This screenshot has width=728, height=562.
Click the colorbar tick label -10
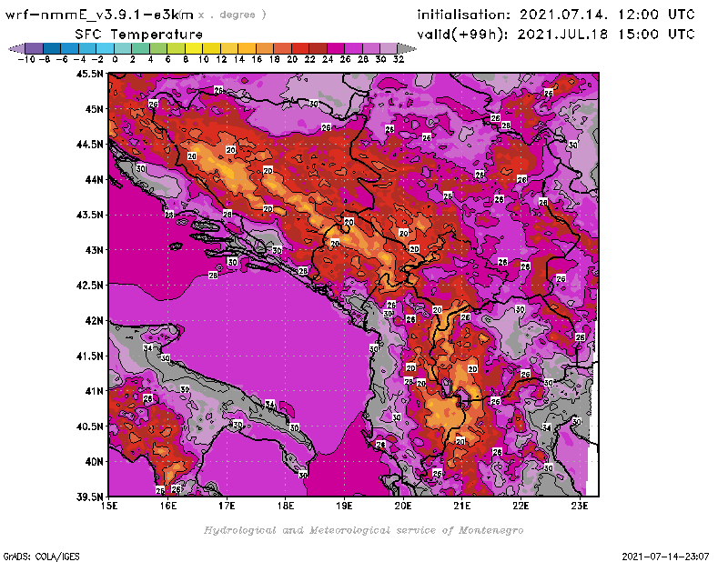coord(25,59)
